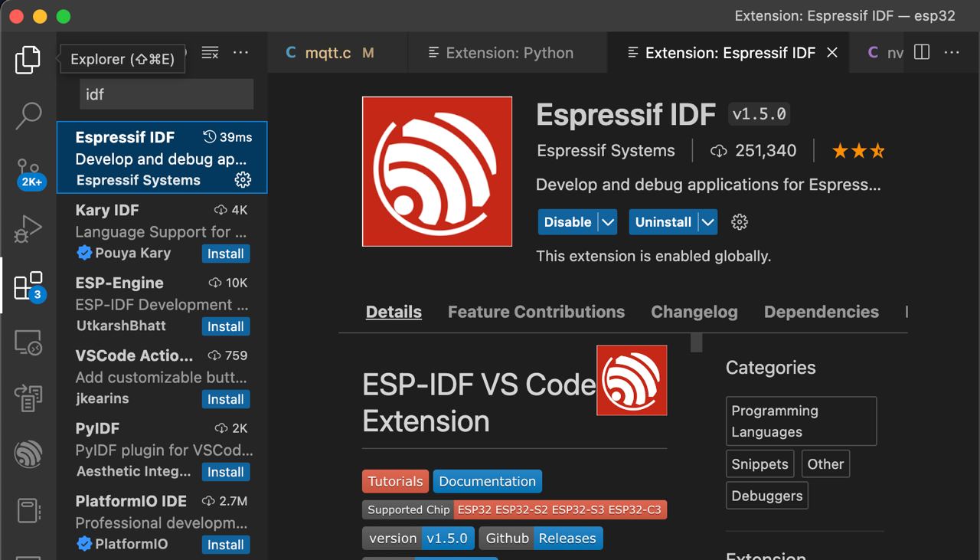Install the PyIDF extension
Viewport: 980px width, 560px height.
pyautogui.click(x=226, y=472)
